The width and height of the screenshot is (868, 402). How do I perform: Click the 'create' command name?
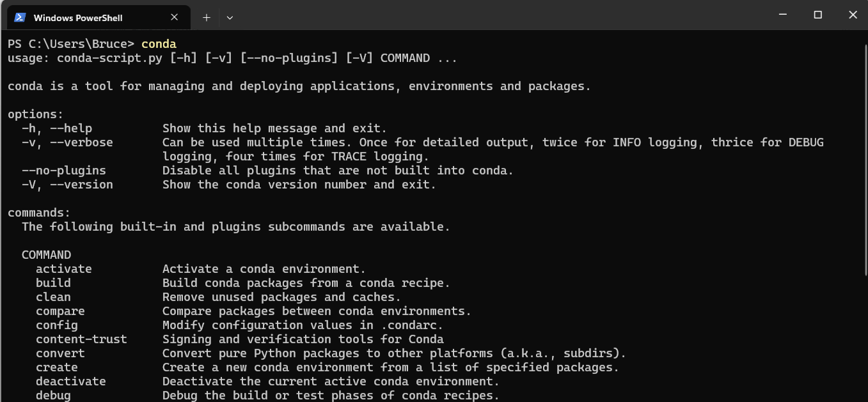57,367
